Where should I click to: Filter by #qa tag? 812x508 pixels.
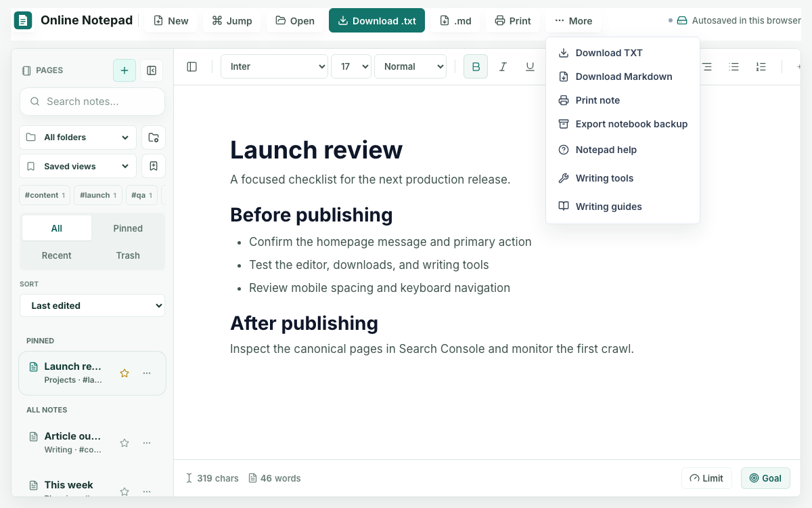click(x=142, y=195)
